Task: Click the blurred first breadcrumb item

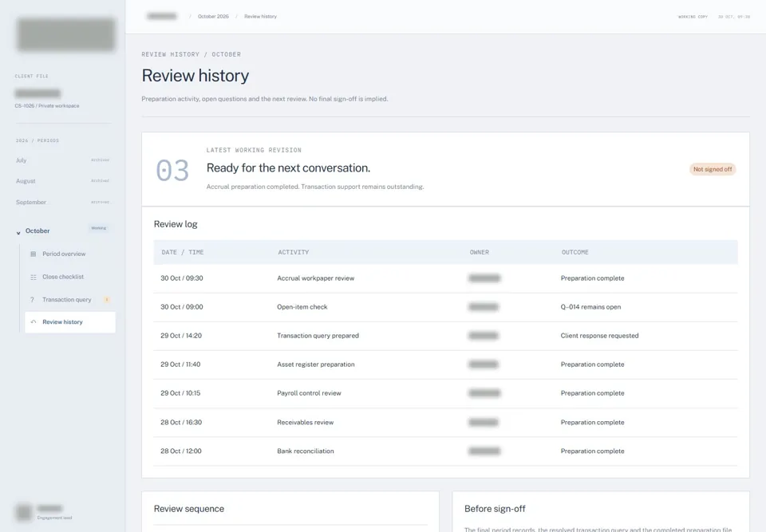Action: [x=162, y=16]
